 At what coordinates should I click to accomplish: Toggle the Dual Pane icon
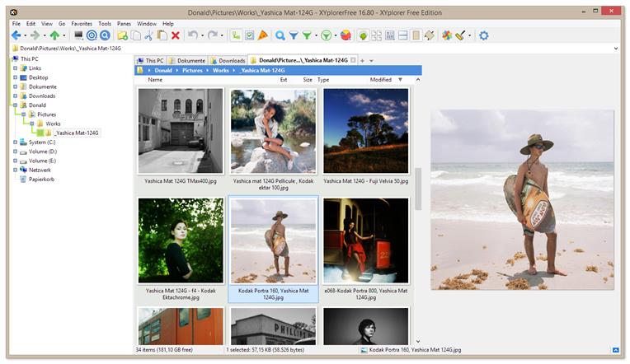(x=403, y=35)
